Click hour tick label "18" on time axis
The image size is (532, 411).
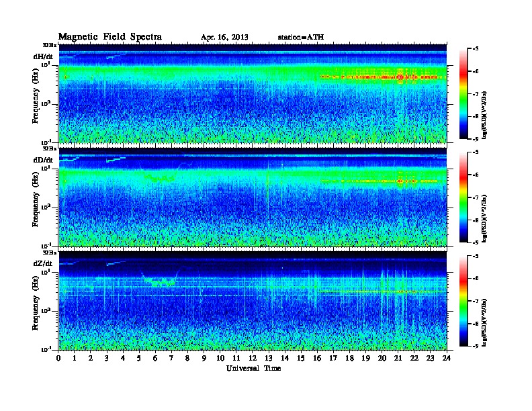pos(349,358)
